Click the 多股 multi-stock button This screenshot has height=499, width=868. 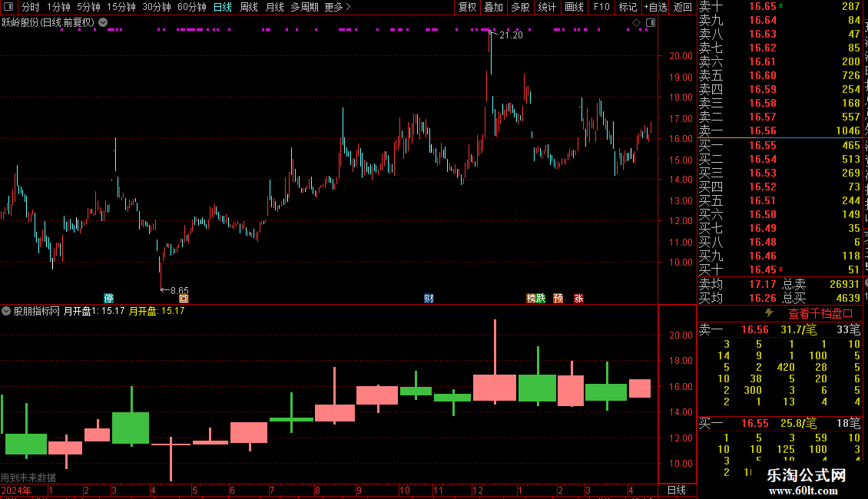pos(520,7)
